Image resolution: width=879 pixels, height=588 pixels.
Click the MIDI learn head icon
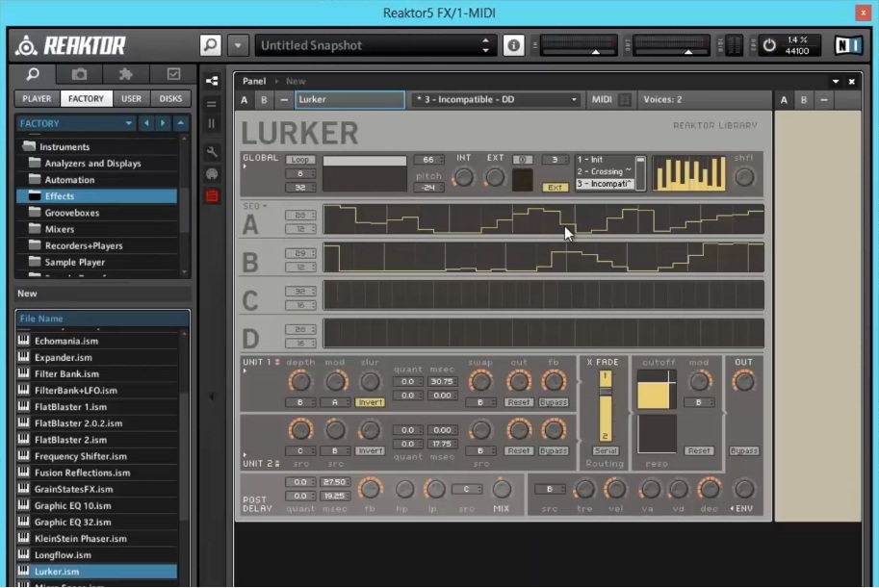212,174
